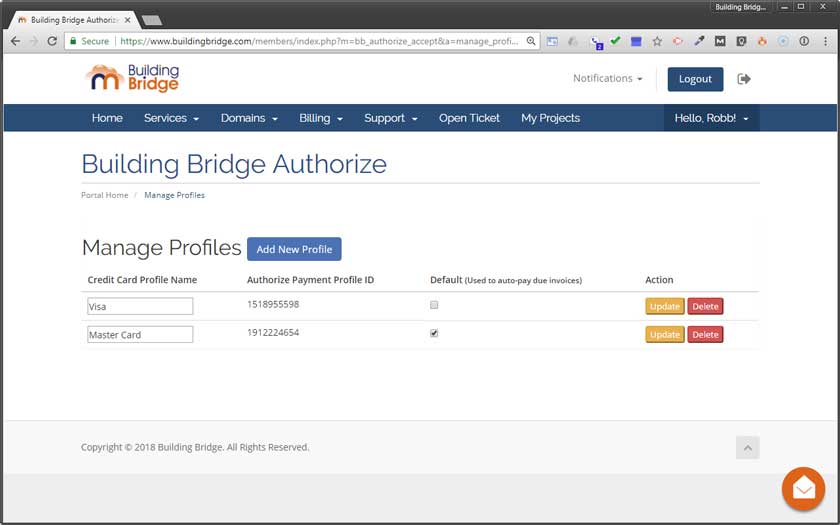
Task: Click Credit Card Profile Name column header
Action: [x=142, y=280]
